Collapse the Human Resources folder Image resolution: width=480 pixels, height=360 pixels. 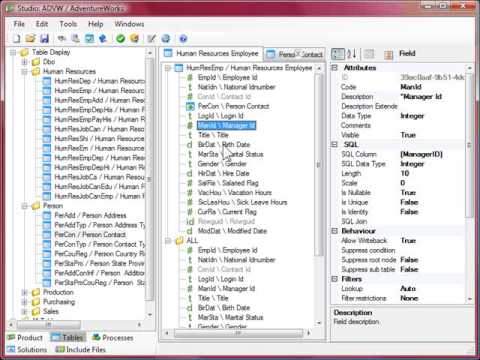24,72
